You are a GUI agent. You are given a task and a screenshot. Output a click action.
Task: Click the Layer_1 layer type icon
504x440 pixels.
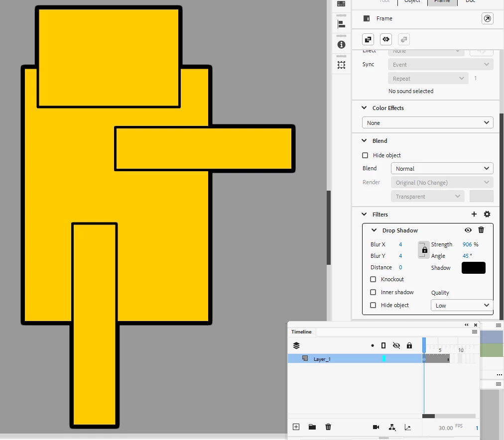tap(305, 358)
